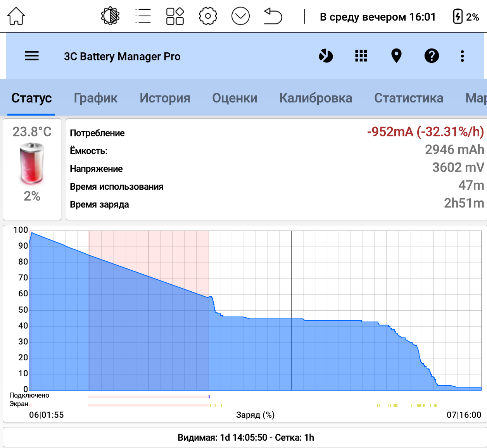The image size is (487, 448).
Task: Tap the 3C Battery Manager Pro title
Action: click(x=122, y=57)
